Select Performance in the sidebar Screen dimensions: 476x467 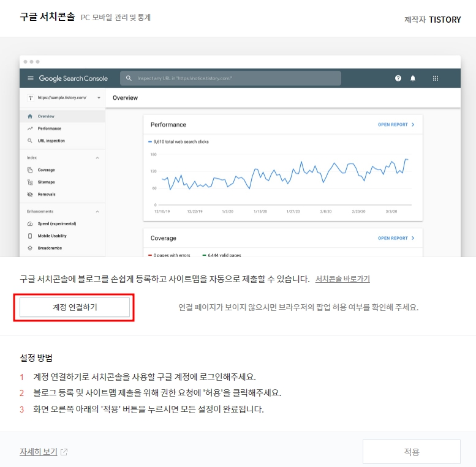tap(62, 129)
